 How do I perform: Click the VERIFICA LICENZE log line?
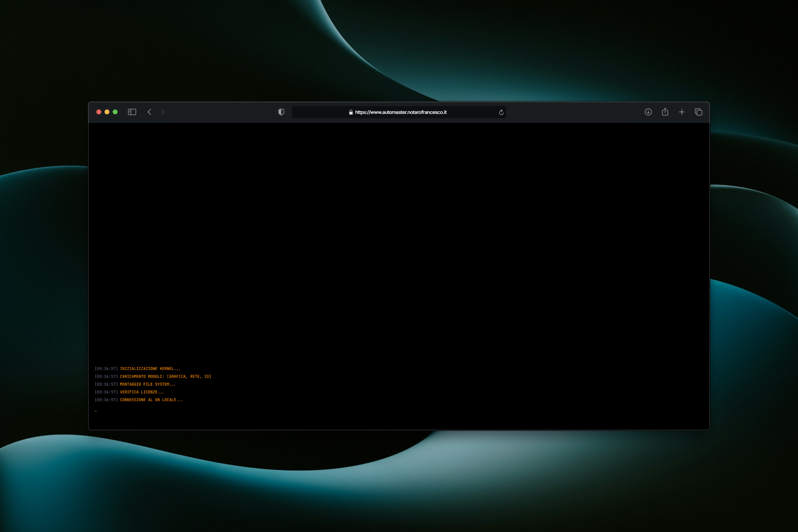tap(142, 392)
